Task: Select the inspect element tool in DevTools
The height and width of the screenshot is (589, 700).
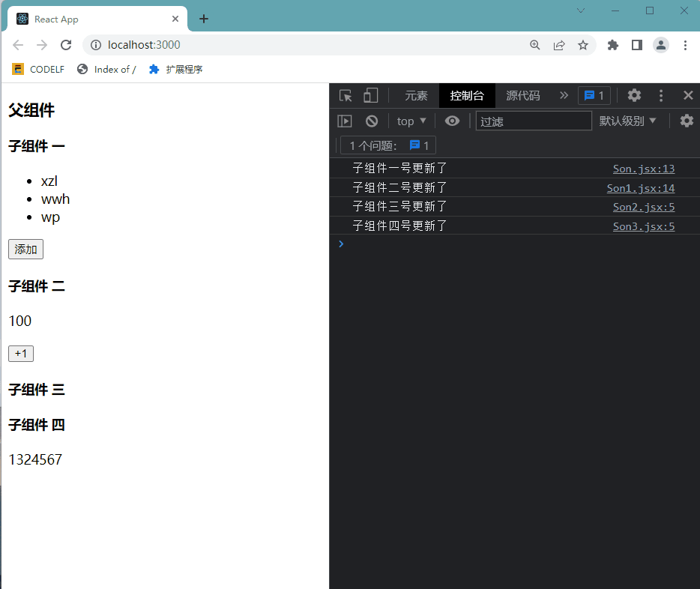Action: (345, 95)
